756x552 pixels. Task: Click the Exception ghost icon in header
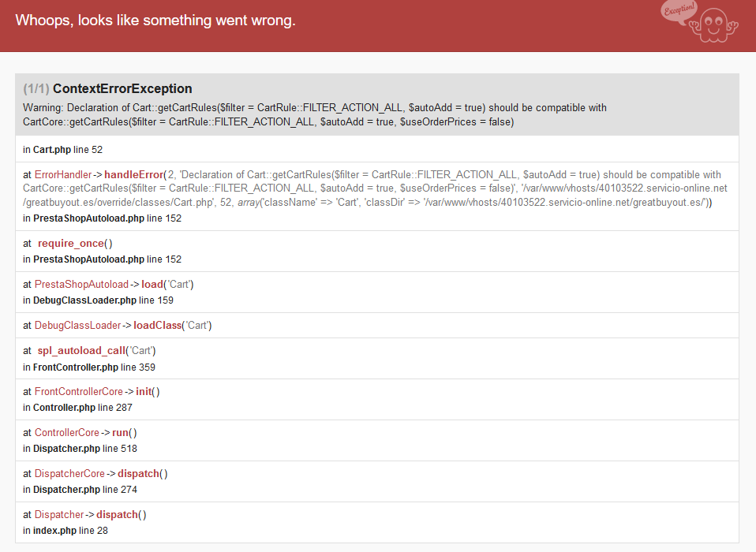coord(700,21)
